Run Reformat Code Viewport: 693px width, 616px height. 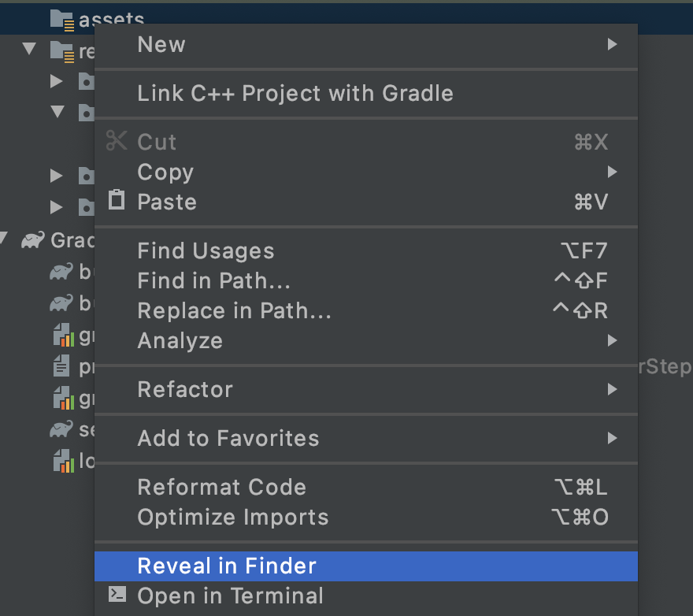[221, 488]
